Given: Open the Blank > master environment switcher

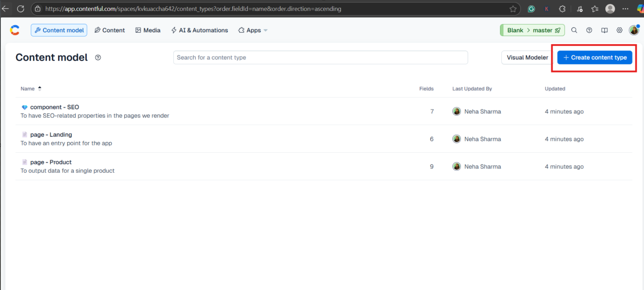Looking at the screenshot, I should (x=532, y=30).
